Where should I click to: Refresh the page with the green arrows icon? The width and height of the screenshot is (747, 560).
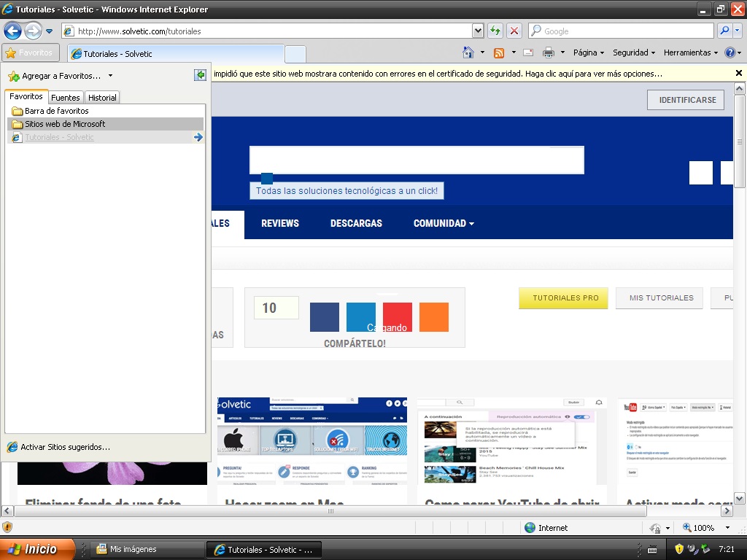point(495,31)
